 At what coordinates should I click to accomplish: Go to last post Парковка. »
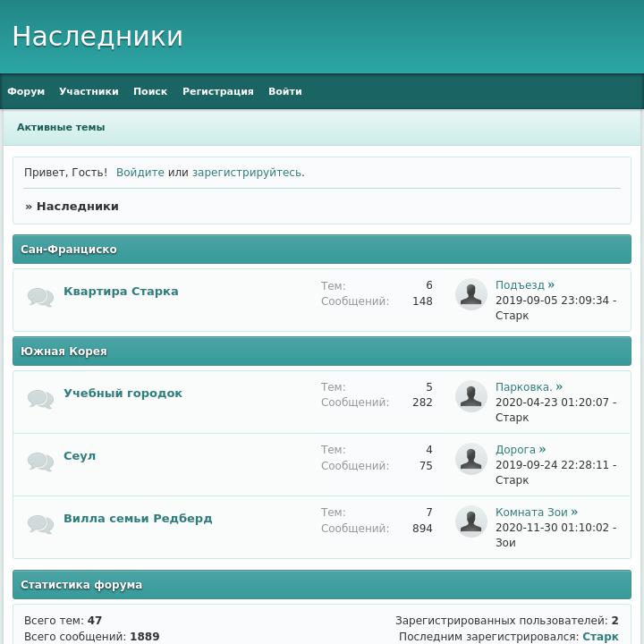point(529,387)
